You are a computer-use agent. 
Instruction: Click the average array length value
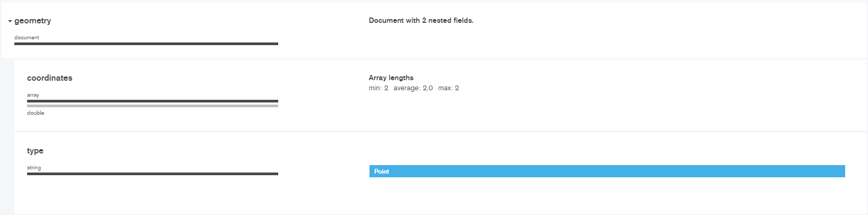coord(413,88)
